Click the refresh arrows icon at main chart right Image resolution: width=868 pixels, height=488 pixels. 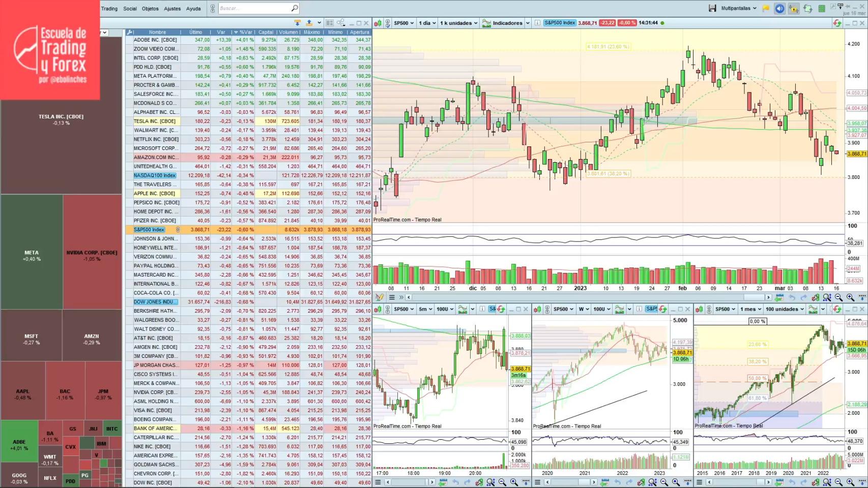(x=837, y=23)
